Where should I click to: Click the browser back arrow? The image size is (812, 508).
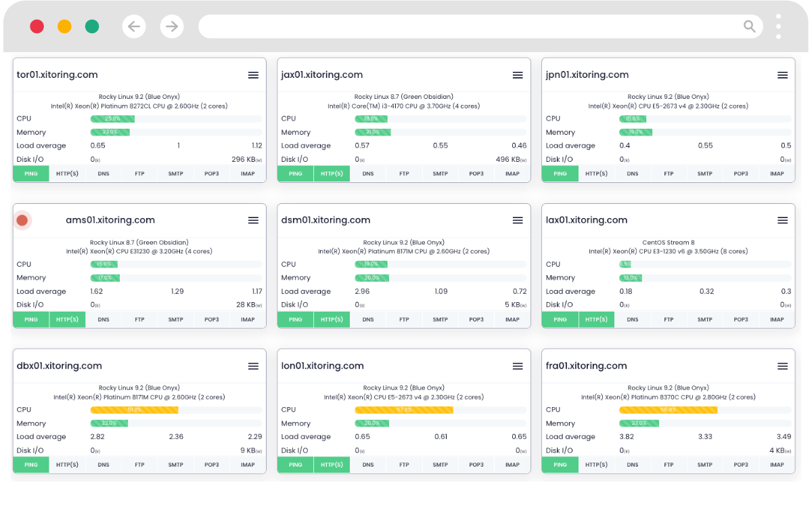click(x=134, y=26)
